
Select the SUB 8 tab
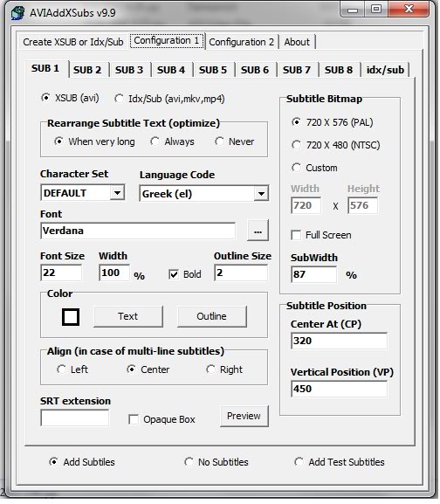pos(339,70)
